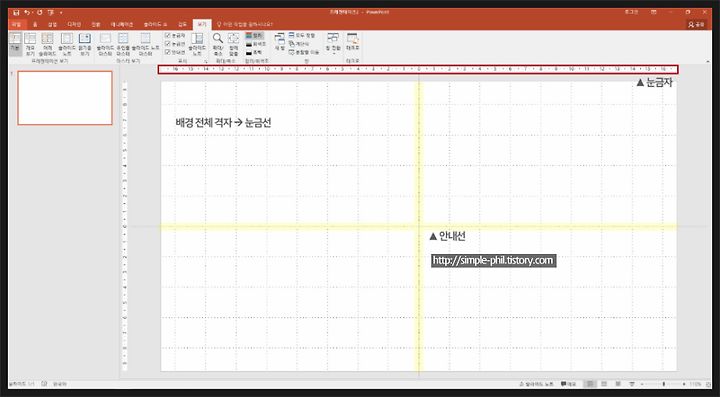This screenshot has height=397, width=720.
Task: Click Start From Beginning icon in quick access toolbar
Action: click(x=51, y=12)
